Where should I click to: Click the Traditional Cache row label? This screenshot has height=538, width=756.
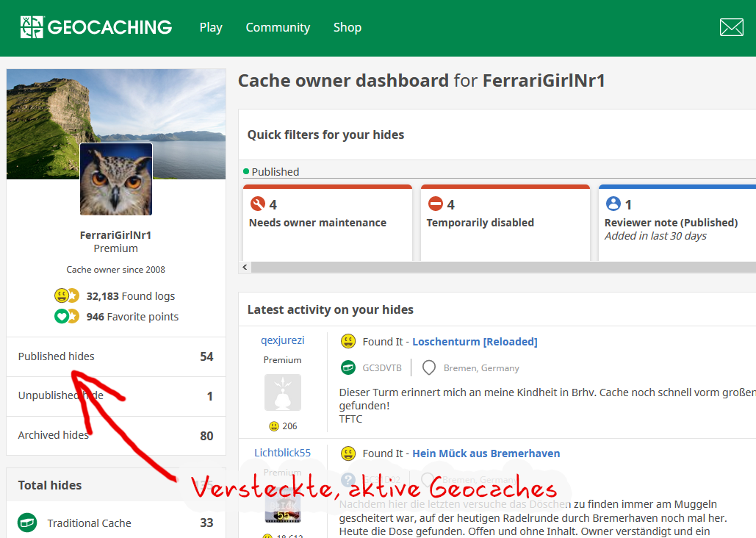pyautogui.click(x=89, y=523)
